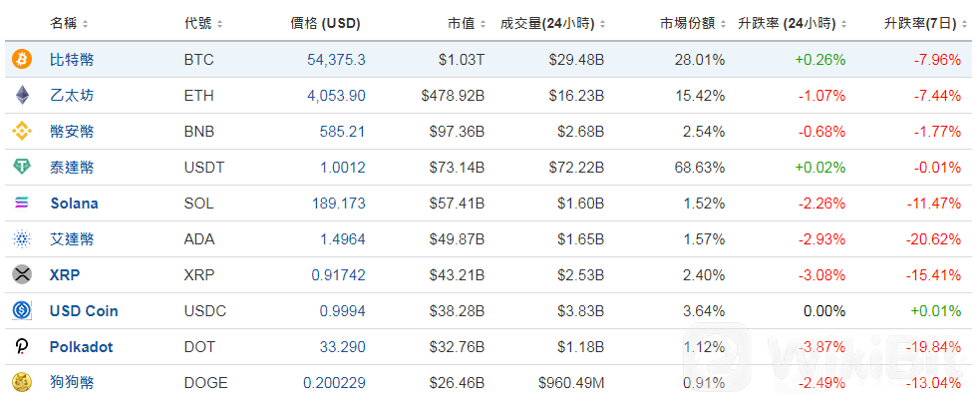The image size is (980, 414).
Task: Click Bitcoin market share 28.01%
Action: point(700,60)
